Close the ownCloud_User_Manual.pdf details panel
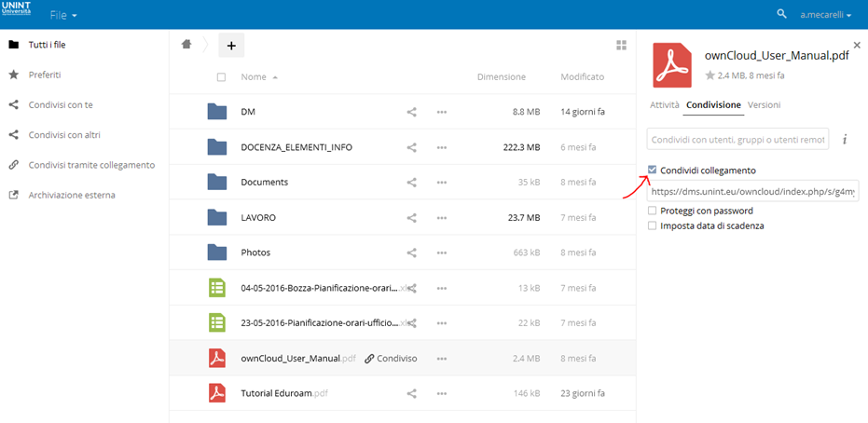Viewport: 868px width, 423px height. click(x=857, y=45)
